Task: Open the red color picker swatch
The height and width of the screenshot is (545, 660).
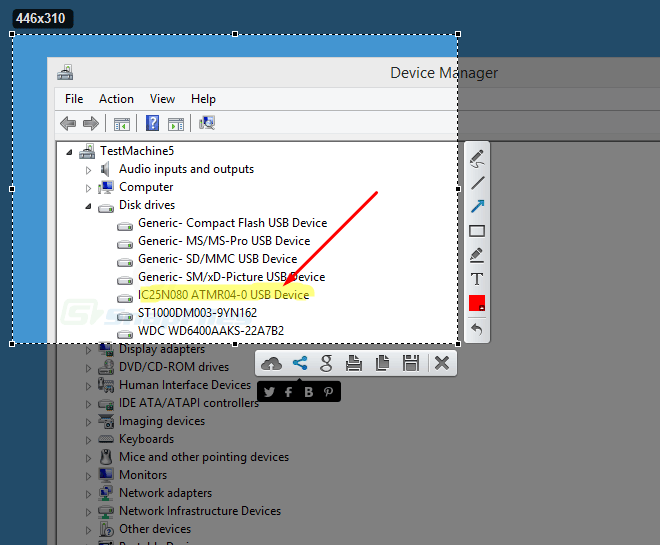Action: pos(477,304)
